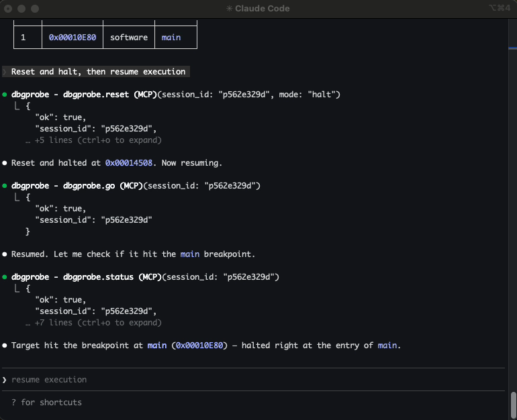Image resolution: width=517 pixels, height=420 pixels.
Task: Click the green status dot beside dbgprobe.reset
Action: [5, 95]
